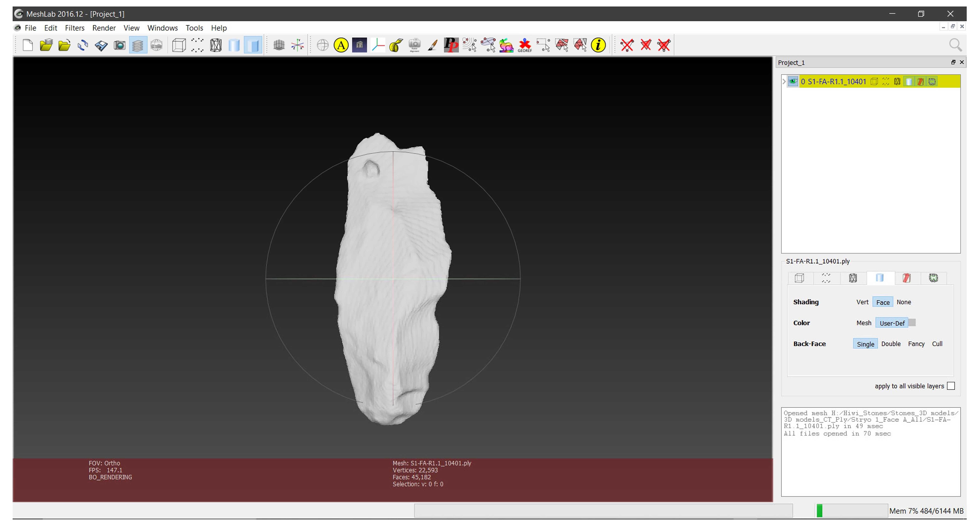Hide the S1-FA-R1.1_10401 layer via eye icon
This screenshot has width=980, height=521.
[793, 81]
